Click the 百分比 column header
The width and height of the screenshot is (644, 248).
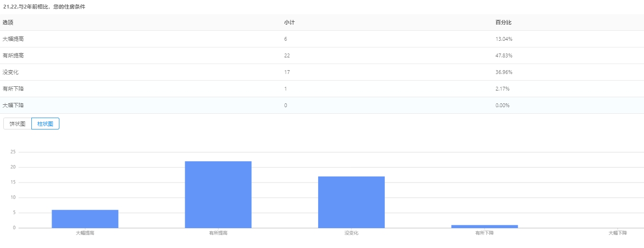point(503,22)
